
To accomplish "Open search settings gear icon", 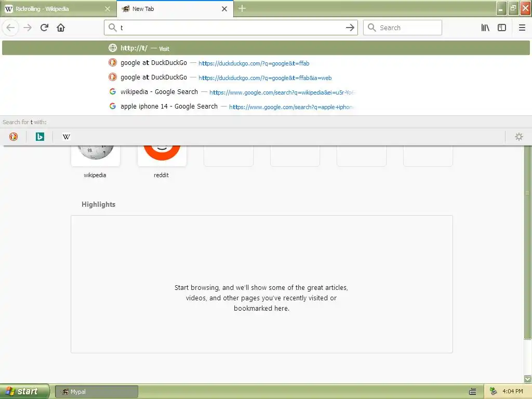I will [x=519, y=137].
